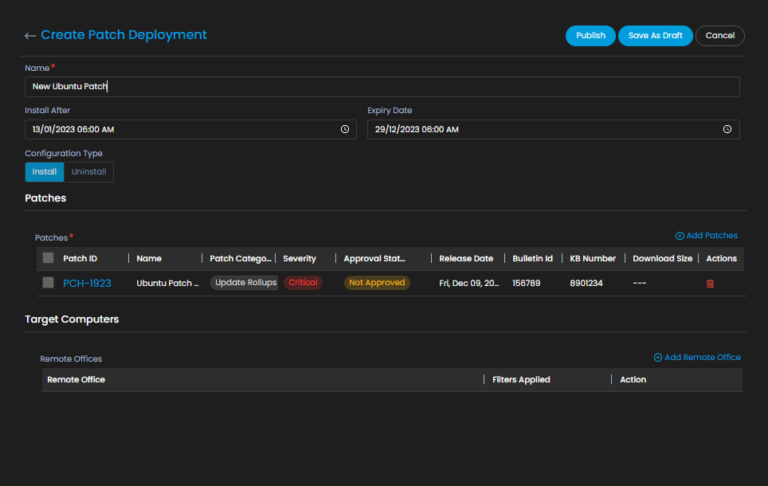Image resolution: width=768 pixels, height=486 pixels.
Task: Open the PCH-1923 patch link
Action: click(x=87, y=283)
